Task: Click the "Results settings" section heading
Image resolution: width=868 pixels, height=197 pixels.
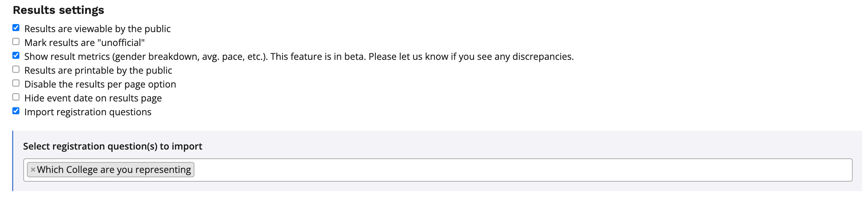Action: click(58, 10)
